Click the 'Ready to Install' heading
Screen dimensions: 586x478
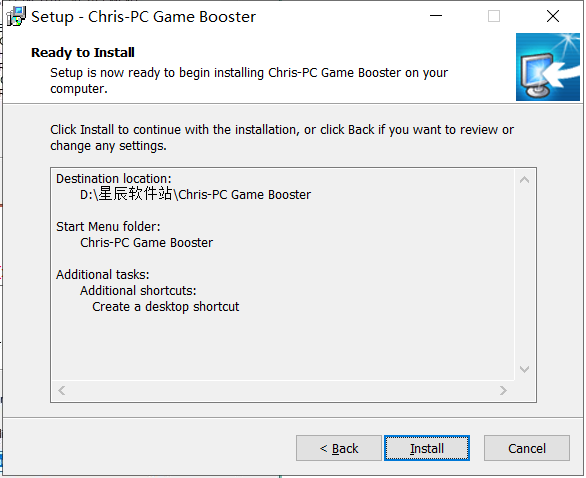click(x=83, y=52)
